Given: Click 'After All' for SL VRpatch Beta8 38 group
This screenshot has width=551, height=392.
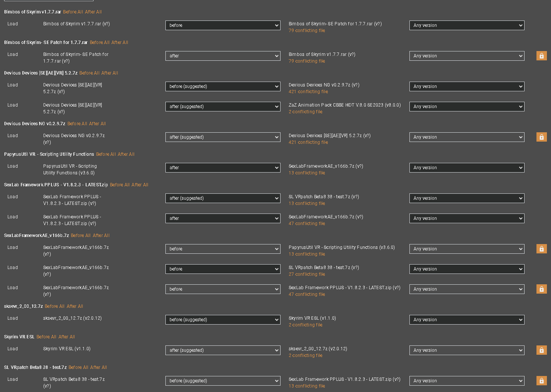Looking at the screenshot, I should pos(98,367).
